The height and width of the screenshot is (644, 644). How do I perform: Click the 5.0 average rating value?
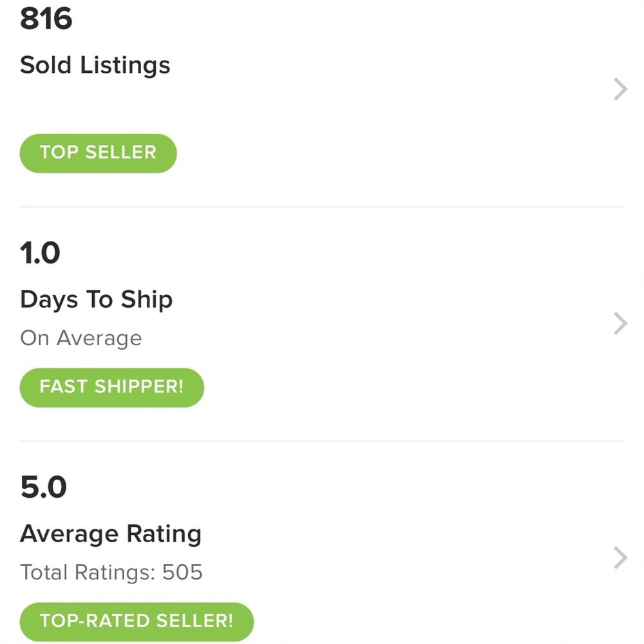43,488
